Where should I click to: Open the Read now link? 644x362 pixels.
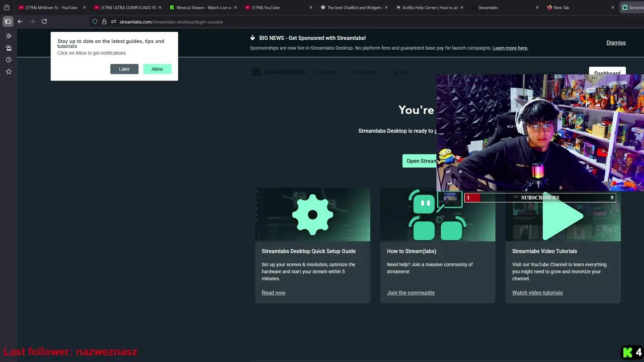pos(273,293)
